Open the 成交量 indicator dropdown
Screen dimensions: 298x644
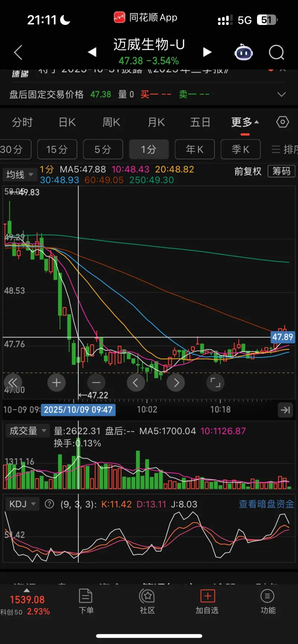click(28, 431)
